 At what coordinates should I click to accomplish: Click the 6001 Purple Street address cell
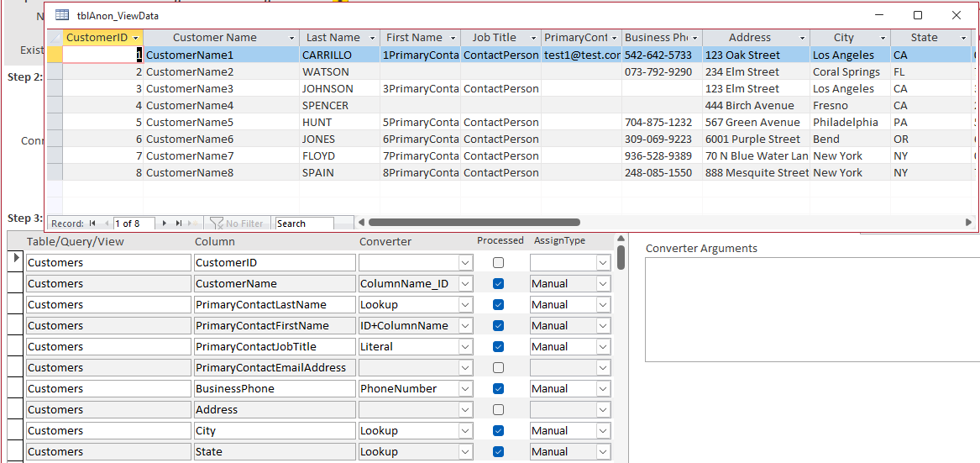pyautogui.click(x=757, y=139)
